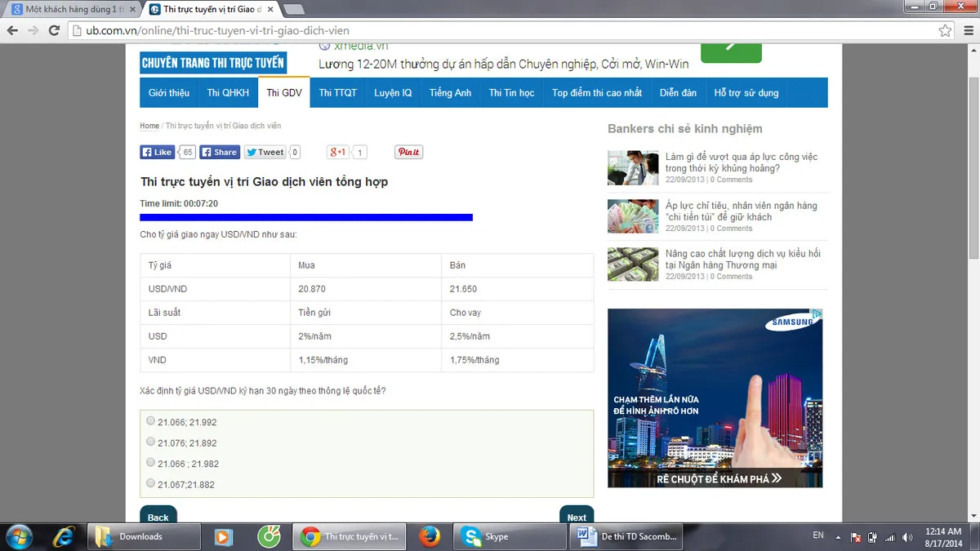
Task: Open the Thi QHKH menu item
Action: [228, 93]
